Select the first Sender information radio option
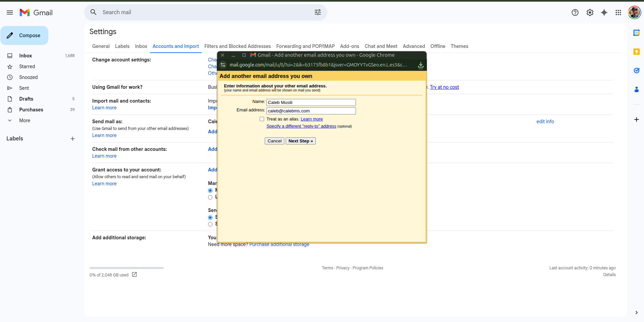The image size is (644, 322). pyautogui.click(x=210, y=217)
